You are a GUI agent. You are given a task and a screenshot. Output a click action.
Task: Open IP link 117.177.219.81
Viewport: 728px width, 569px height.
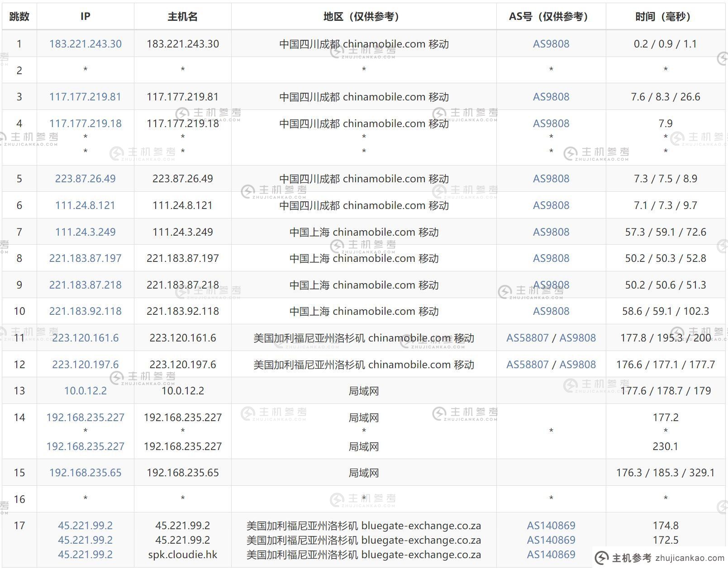point(85,97)
